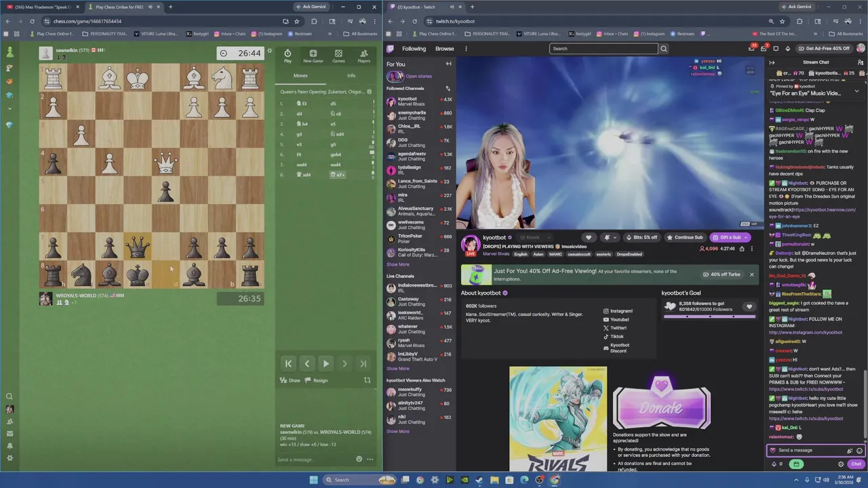Open Twitch Following page
The image size is (868, 488).
tap(414, 49)
